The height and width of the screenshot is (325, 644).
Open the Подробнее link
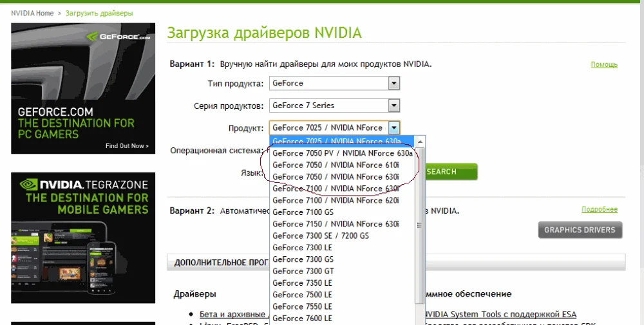click(x=599, y=209)
